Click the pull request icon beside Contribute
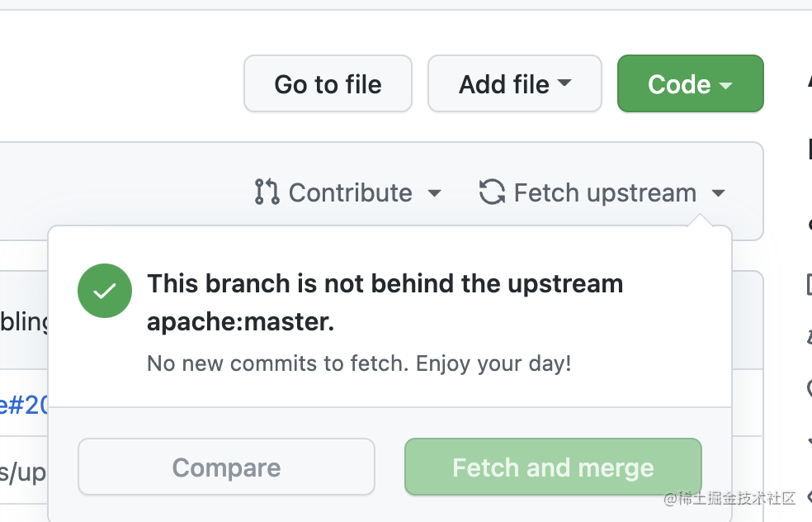812x522 pixels. pos(266,192)
